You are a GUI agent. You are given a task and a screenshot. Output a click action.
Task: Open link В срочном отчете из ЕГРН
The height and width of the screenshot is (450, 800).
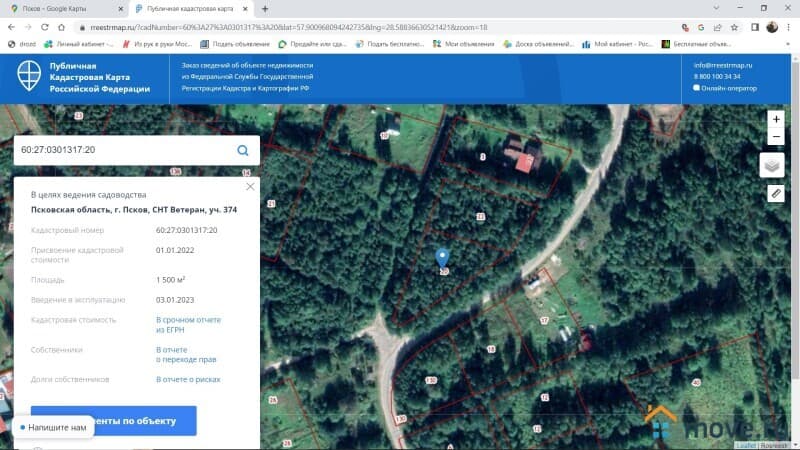tap(188, 325)
